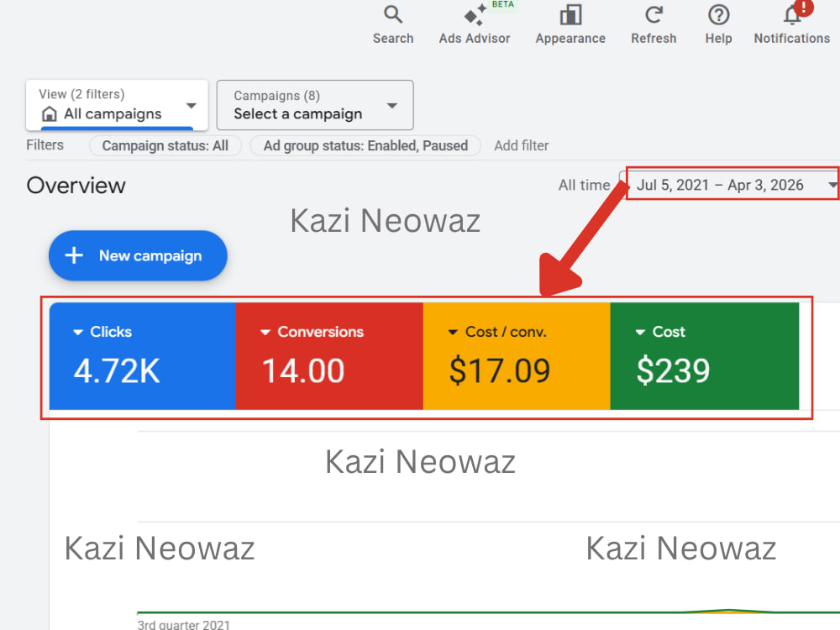The image size is (840, 630).
Task: Open the Appearance panel icon
Action: click(x=570, y=14)
